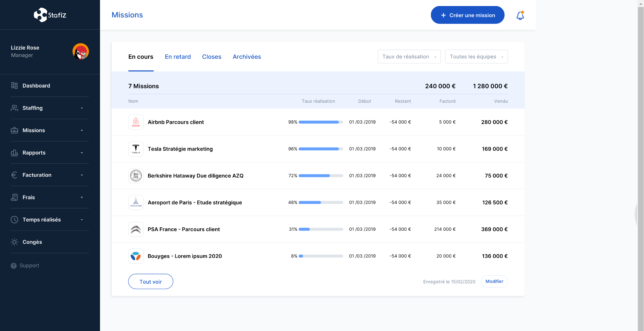Expand the Facturation menu arrow

(x=82, y=175)
